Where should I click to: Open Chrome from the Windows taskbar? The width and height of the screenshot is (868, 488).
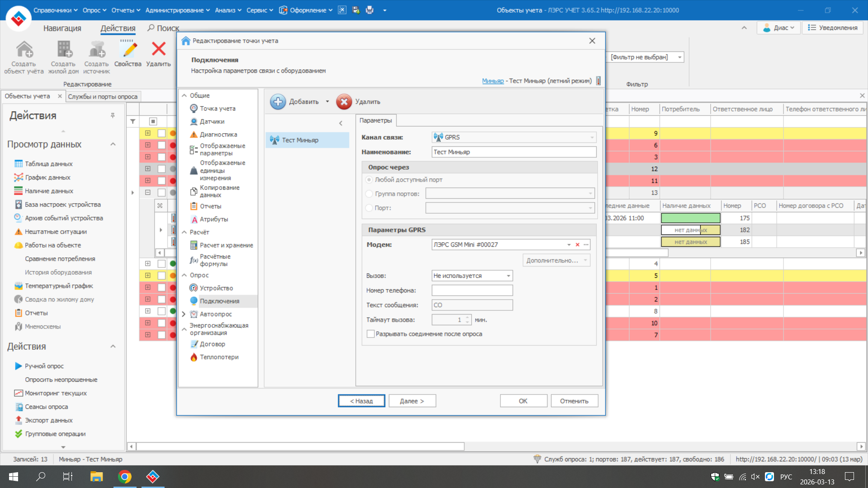pyautogui.click(x=125, y=477)
